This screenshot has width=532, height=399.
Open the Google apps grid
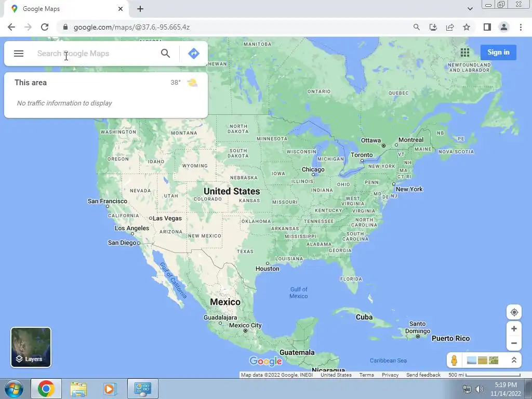[465, 52]
